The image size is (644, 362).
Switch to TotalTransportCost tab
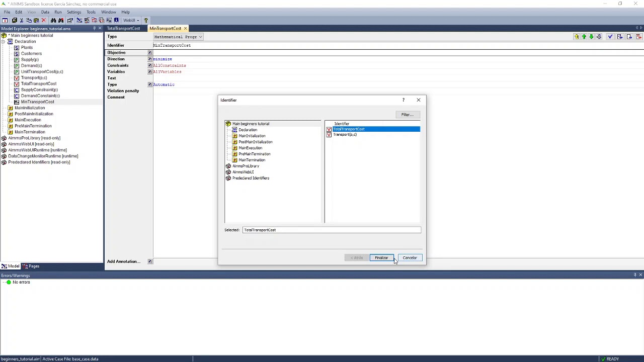[x=123, y=29]
